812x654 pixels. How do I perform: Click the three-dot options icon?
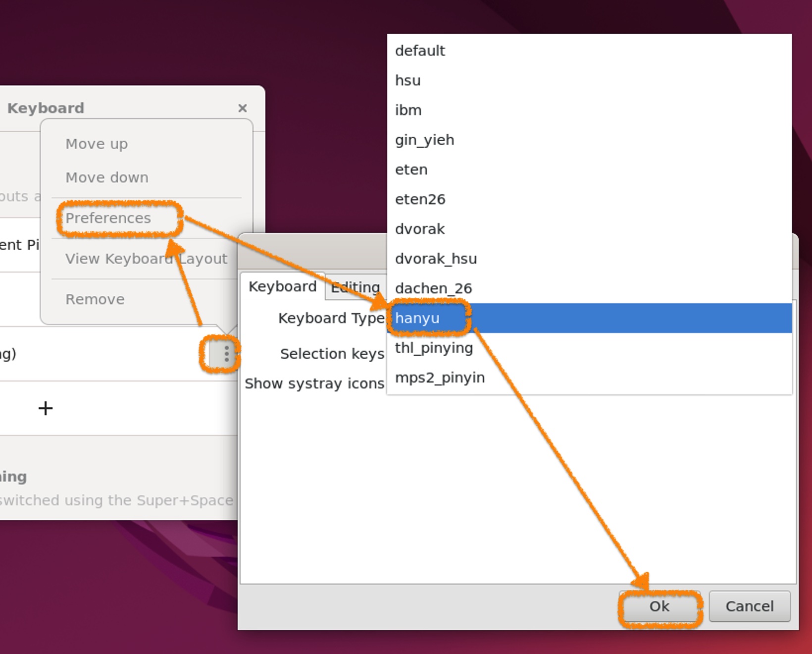(x=226, y=354)
